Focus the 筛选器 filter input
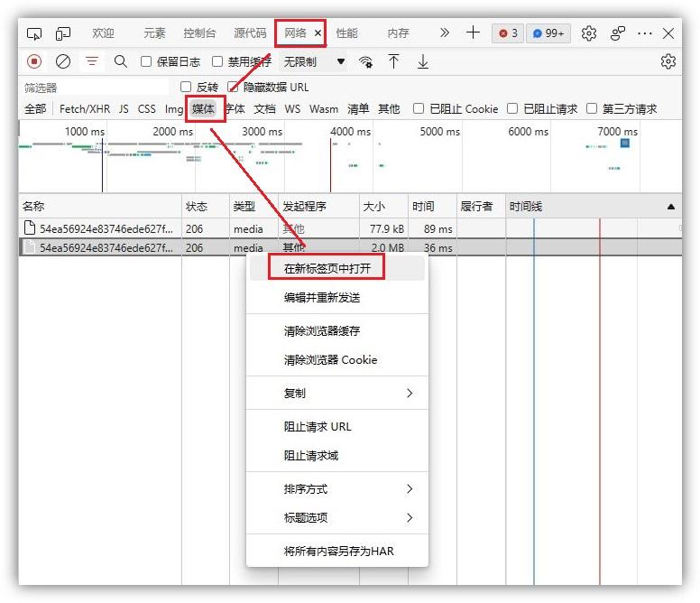 click(x=95, y=88)
